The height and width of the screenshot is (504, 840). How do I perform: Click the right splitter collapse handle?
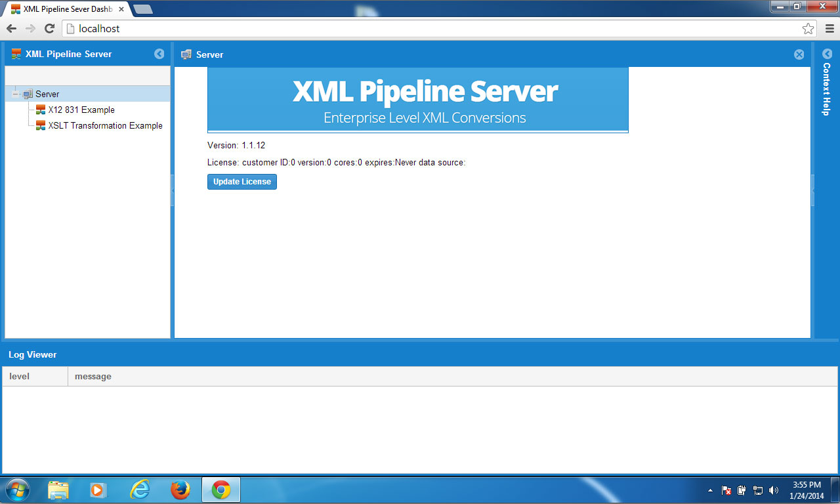(x=812, y=190)
